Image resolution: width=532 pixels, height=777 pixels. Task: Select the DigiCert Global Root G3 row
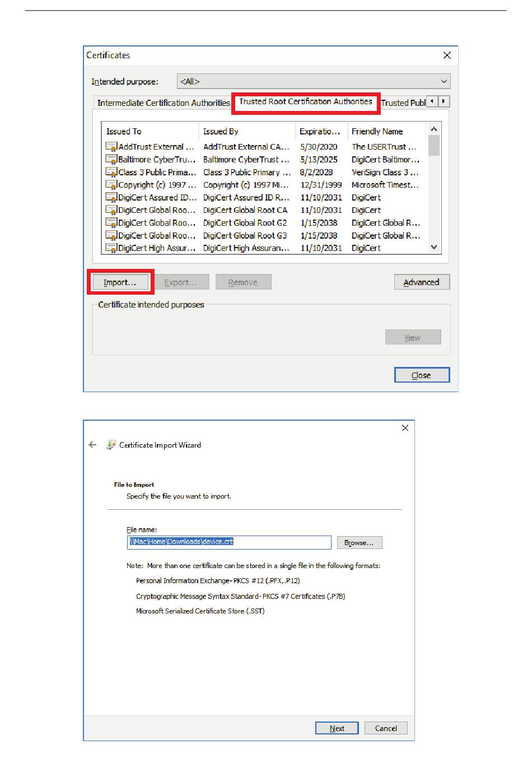[x=264, y=235]
